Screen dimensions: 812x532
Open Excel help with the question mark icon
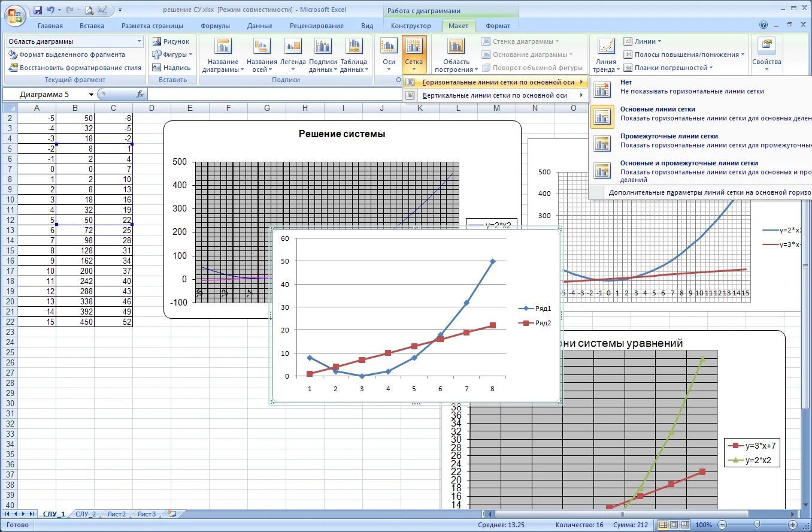763,25
